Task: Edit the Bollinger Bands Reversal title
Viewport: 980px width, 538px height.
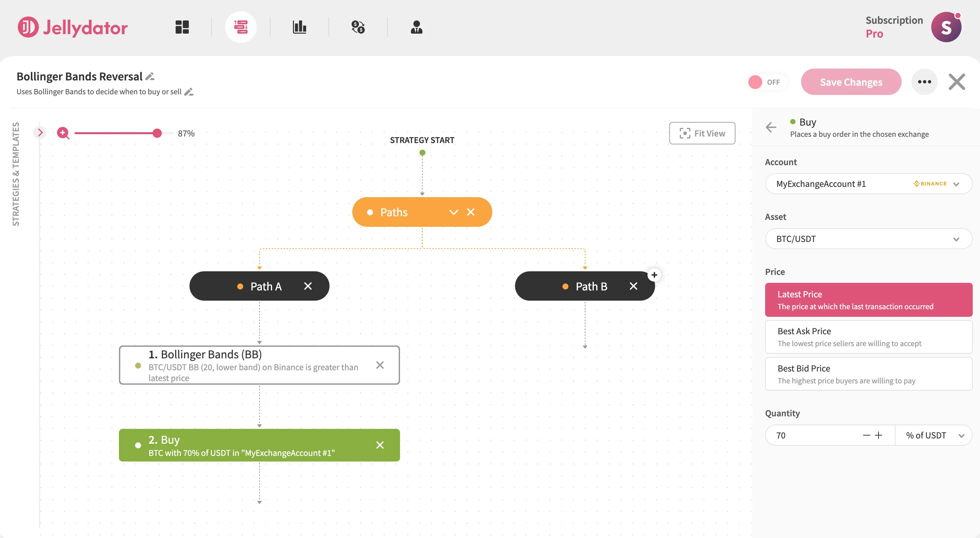Action: tap(150, 76)
